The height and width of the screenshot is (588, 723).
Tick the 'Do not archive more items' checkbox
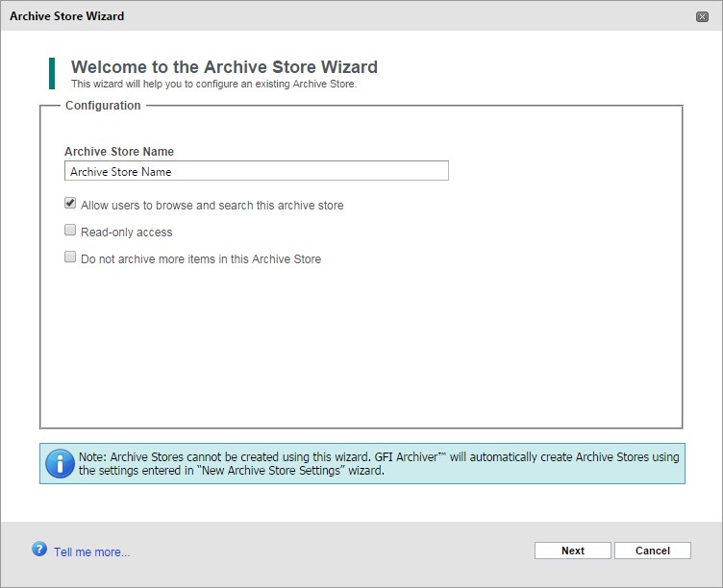point(70,257)
